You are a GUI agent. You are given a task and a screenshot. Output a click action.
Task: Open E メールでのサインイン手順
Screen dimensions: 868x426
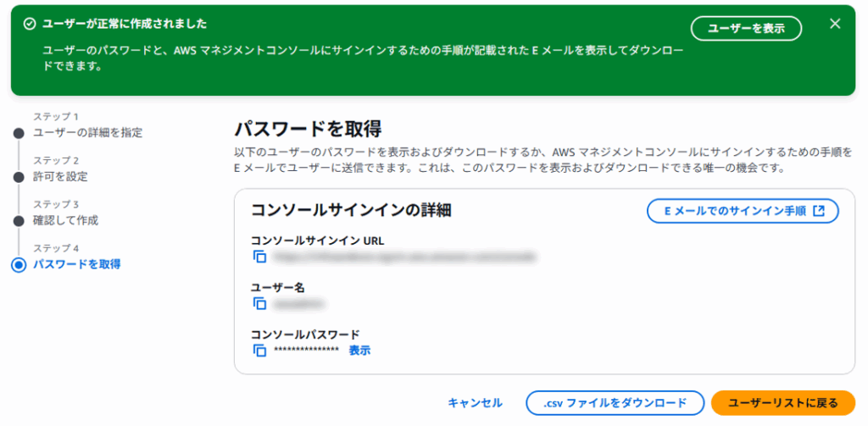(x=743, y=212)
